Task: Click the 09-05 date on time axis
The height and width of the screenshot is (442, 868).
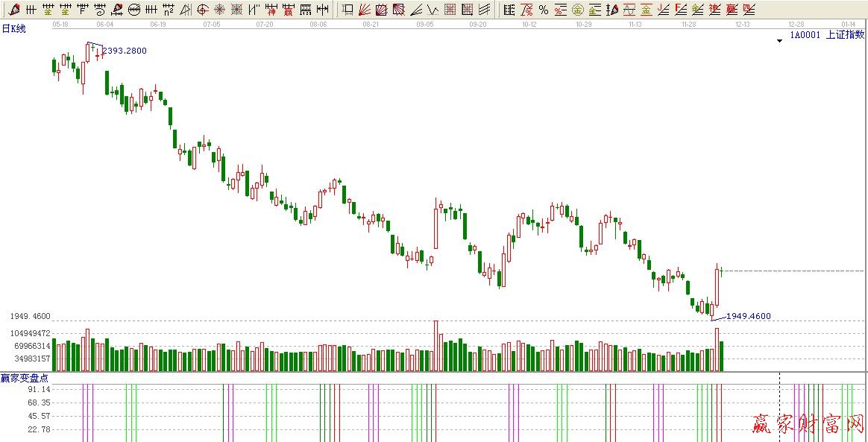Action: point(425,24)
